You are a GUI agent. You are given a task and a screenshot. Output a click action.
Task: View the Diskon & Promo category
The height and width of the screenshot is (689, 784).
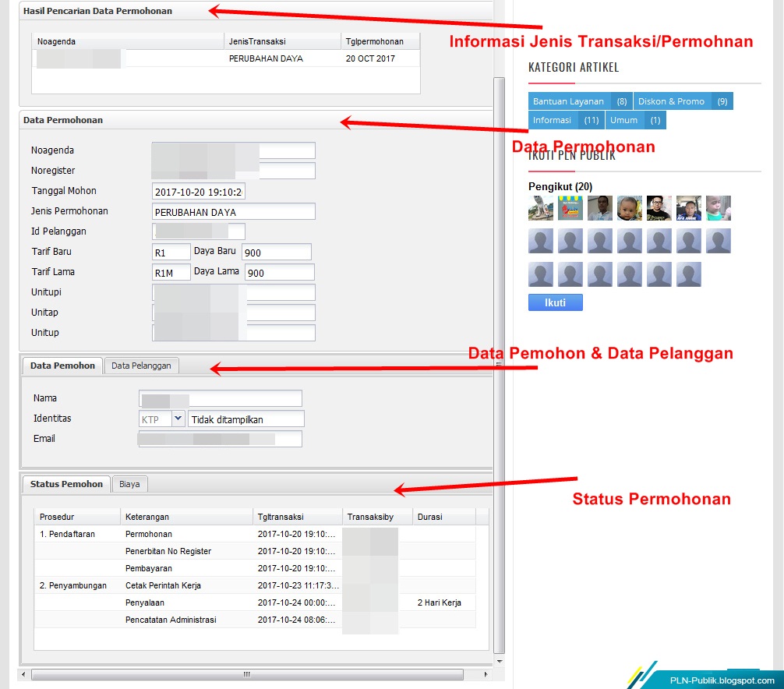click(x=672, y=101)
